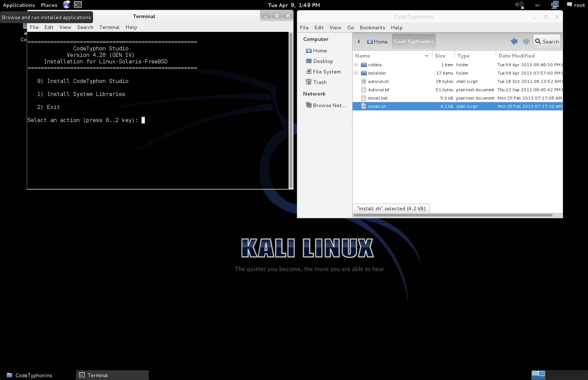Click CodeTyphonIns folder icon in taskbar
Screen dimensions: 588x380
pos(9,375)
